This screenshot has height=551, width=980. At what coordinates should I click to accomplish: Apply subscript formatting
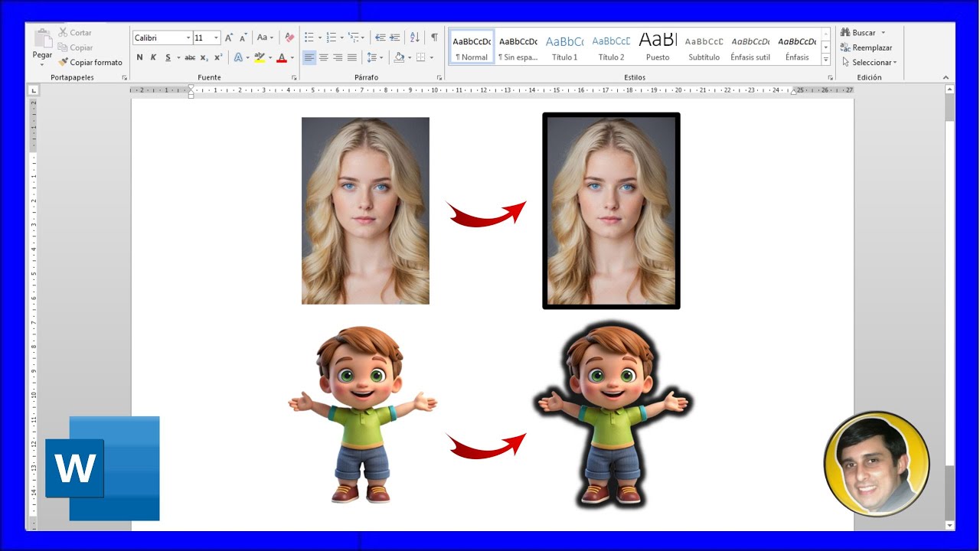pos(204,57)
